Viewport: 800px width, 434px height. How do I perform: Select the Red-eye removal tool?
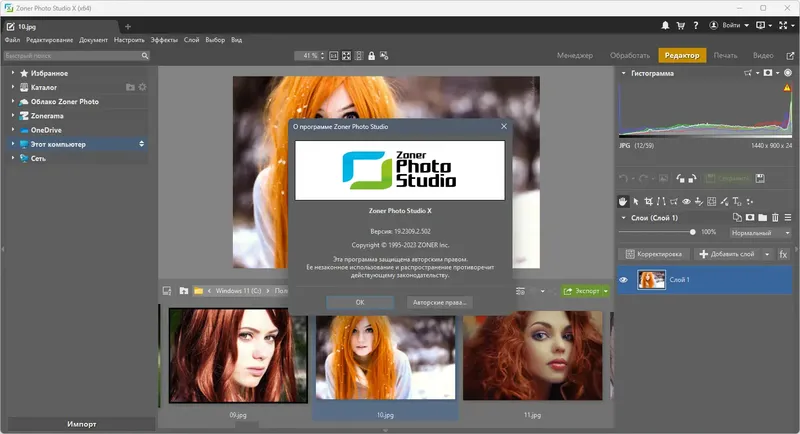point(686,201)
